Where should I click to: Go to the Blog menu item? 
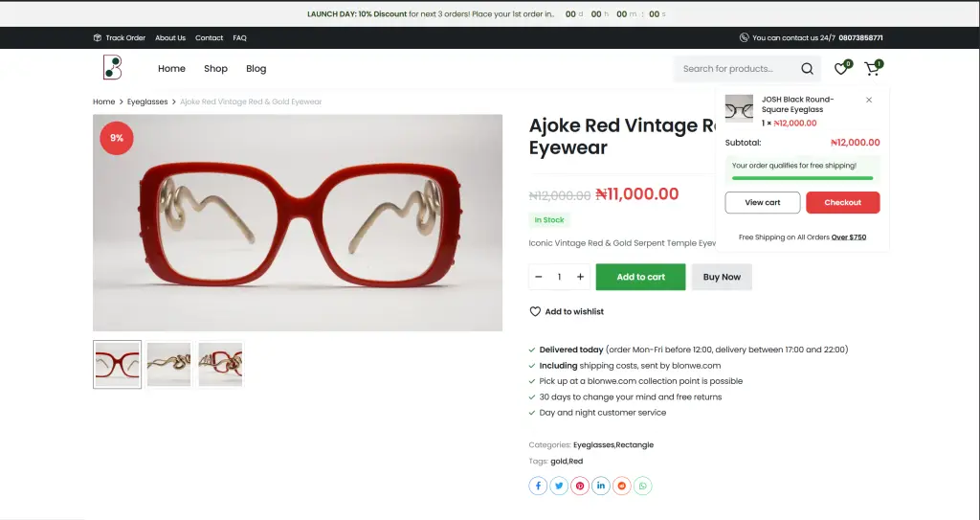[x=256, y=69]
